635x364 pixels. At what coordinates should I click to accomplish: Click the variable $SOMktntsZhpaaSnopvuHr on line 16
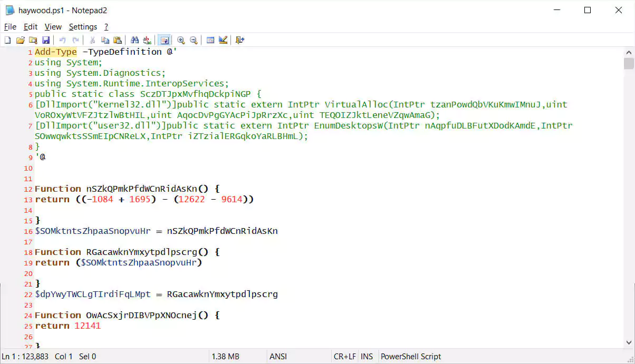[x=93, y=231]
